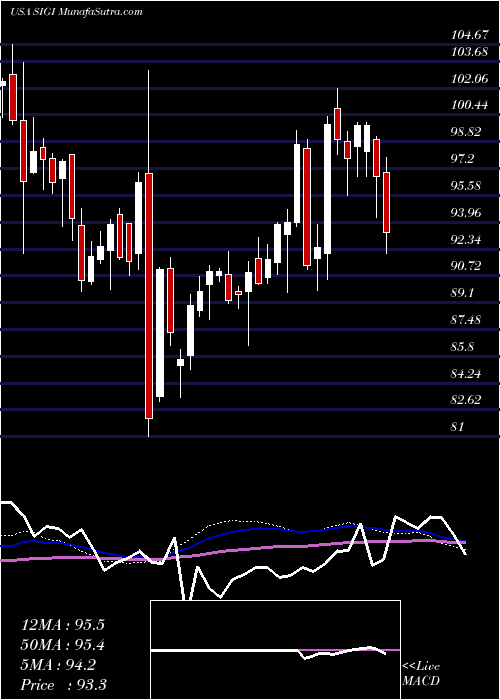Select the 84.24 price axis label

coord(467,373)
